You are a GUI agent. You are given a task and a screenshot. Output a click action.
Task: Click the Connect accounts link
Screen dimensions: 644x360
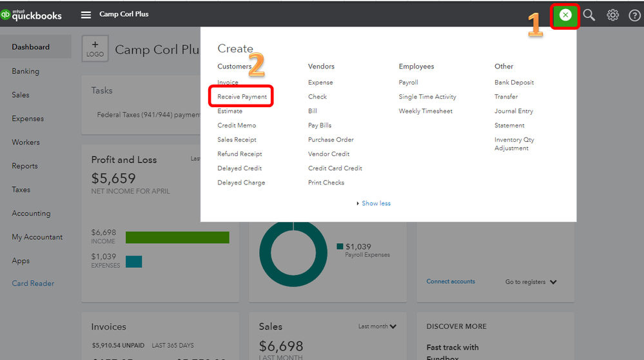pos(451,281)
